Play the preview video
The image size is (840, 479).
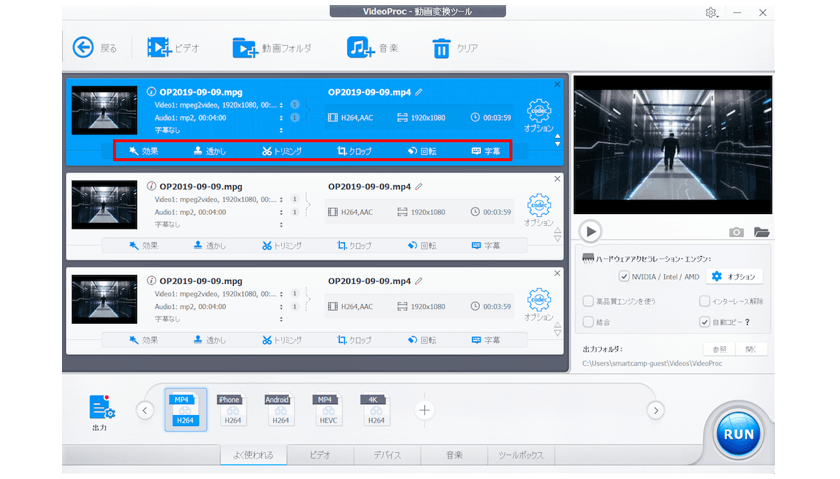tap(591, 231)
